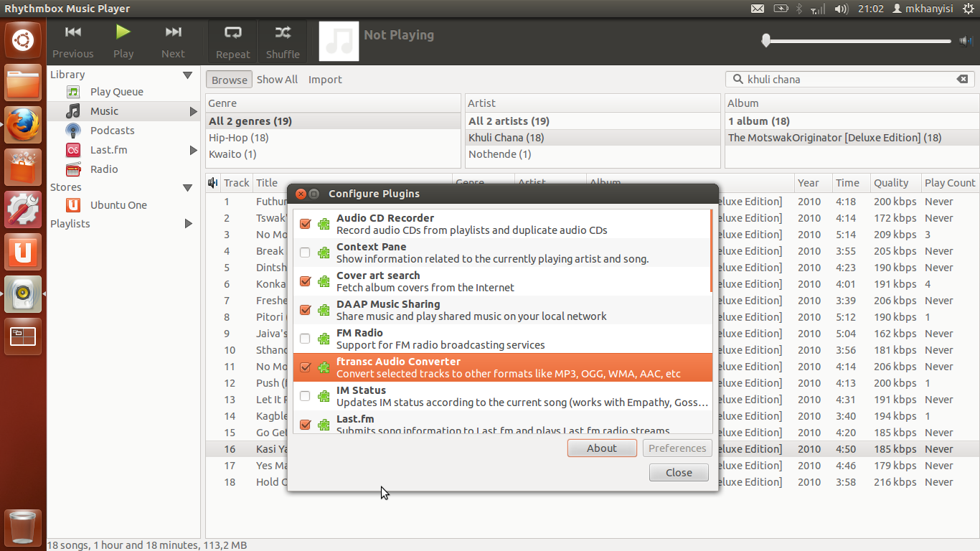Screen dimensions: 980x551
Task: Open the sound volume indicator menu
Action: pos(842,9)
